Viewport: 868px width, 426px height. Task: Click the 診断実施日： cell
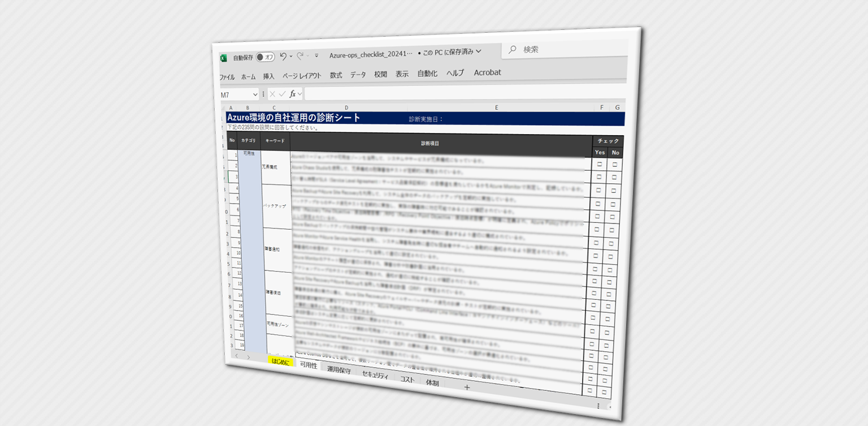427,119
